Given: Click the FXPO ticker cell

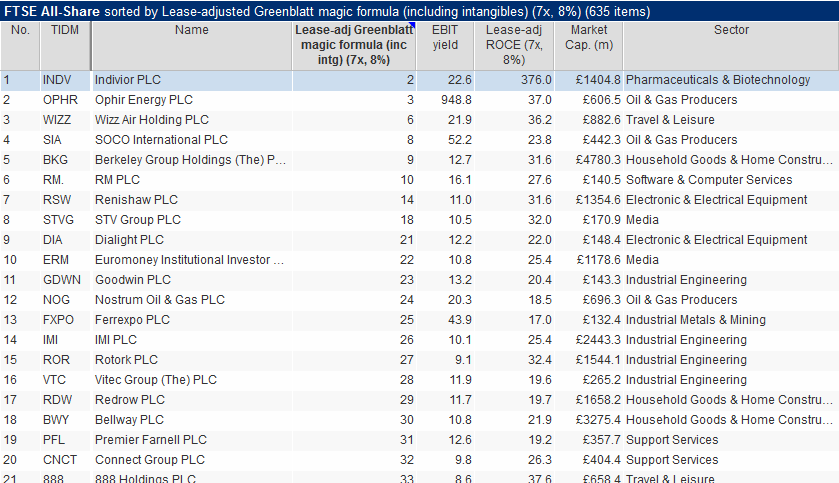Looking at the screenshot, I should (x=65, y=320).
